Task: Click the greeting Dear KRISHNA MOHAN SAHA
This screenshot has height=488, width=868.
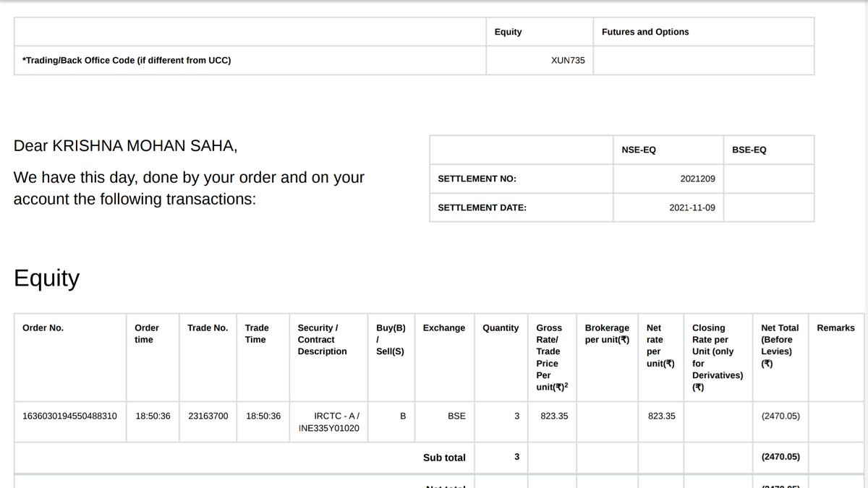Action: click(126, 146)
